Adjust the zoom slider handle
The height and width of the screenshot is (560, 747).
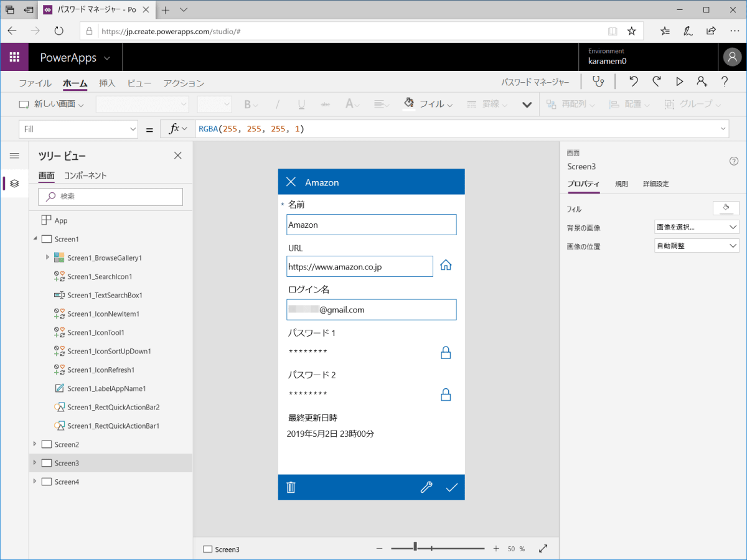click(x=415, y=547)
